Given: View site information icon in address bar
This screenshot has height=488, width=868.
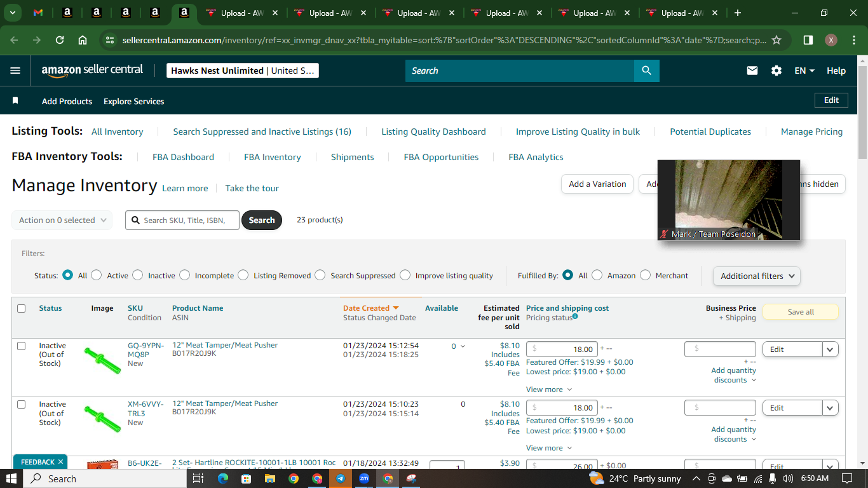Looking at the screenshot, I should tap(110, 40).
